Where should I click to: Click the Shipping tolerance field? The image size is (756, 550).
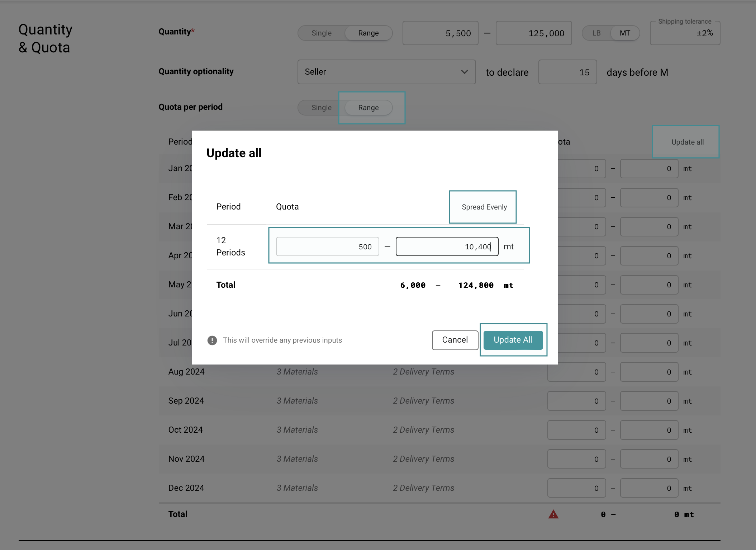pyautogui.click(x=685, y=33)
